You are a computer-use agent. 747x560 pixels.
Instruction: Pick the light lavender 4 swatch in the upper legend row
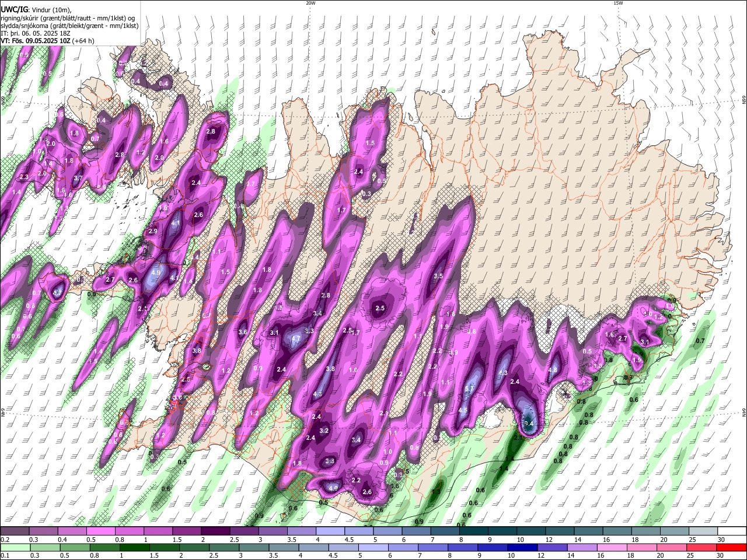330,531
